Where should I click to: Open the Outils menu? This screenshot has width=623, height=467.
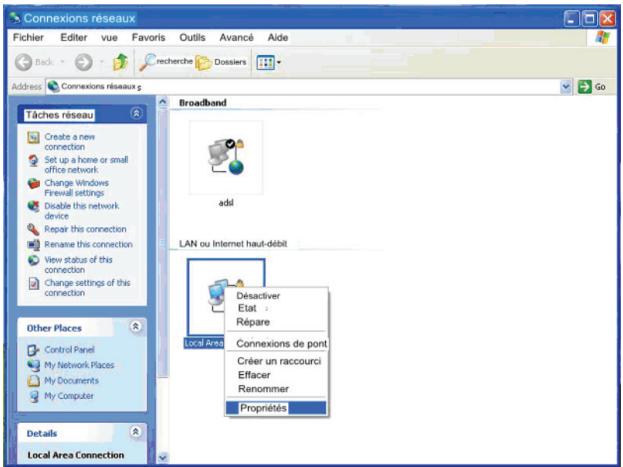[x=192, y=37]
